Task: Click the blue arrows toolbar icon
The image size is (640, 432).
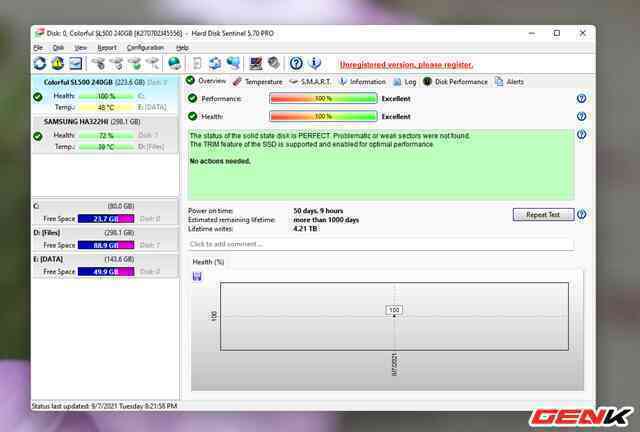Action: click(x=215, y=63)
